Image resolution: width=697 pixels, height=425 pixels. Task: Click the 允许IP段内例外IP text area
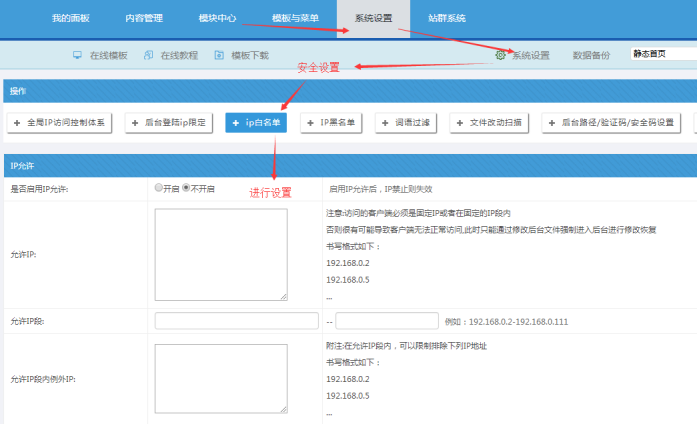point(221,378)
